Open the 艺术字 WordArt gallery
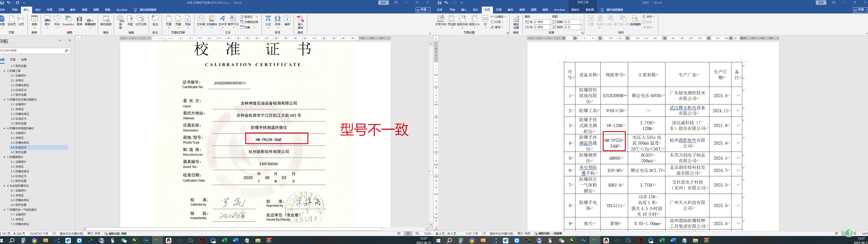Screen dimensions: 868x244 pyautogui.click(x=222, y=21)
